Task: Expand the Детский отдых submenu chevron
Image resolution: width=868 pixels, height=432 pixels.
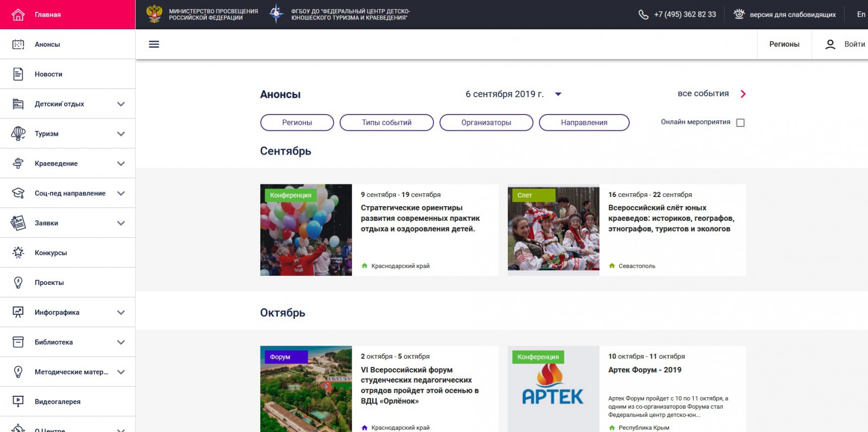Action: point(121,104)
